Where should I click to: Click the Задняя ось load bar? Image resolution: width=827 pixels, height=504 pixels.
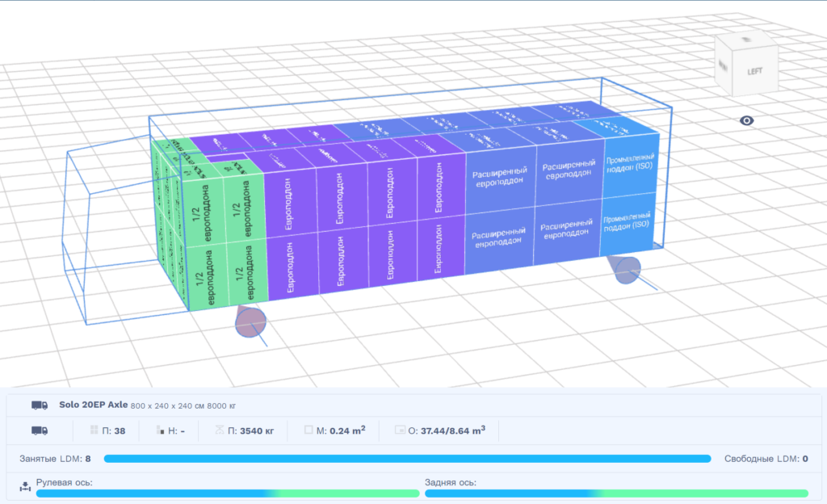coord(615,493)
